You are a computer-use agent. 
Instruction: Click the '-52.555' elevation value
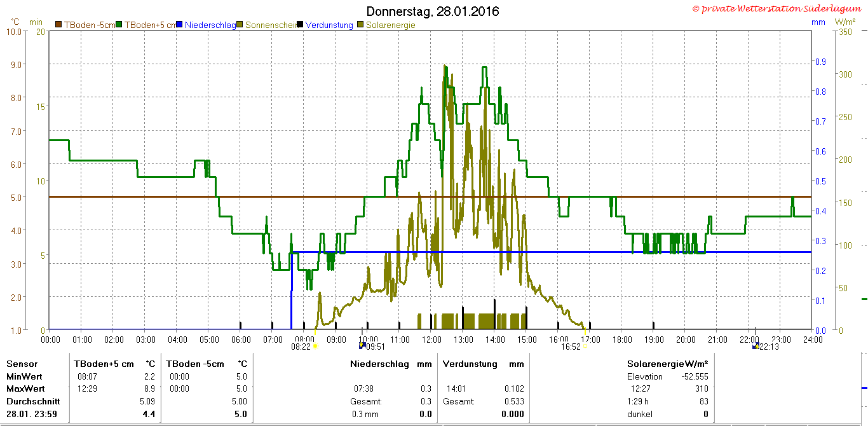(695, 376)
